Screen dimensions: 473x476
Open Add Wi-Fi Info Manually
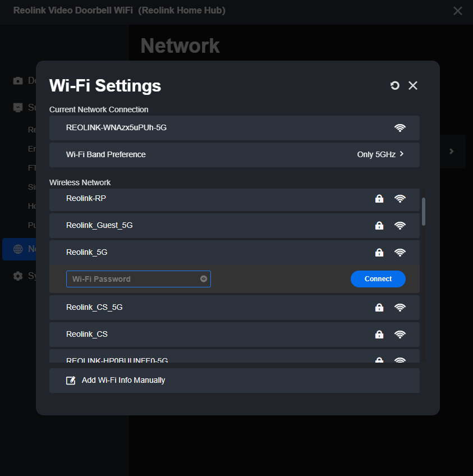234,381
